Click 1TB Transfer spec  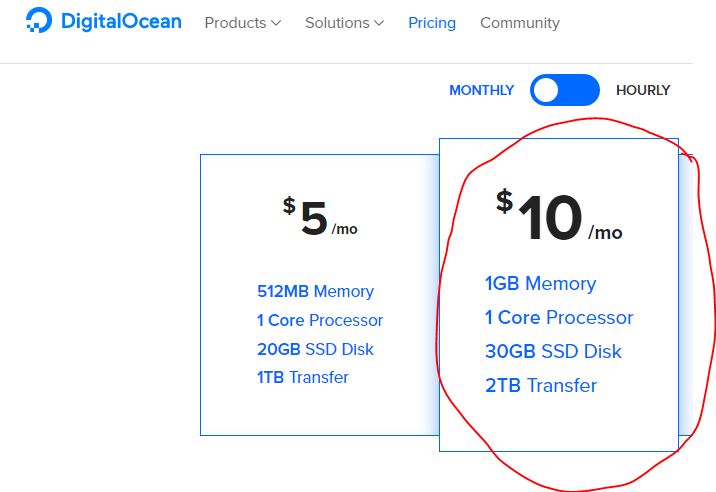pyautogui.click(x=303, y=377)
